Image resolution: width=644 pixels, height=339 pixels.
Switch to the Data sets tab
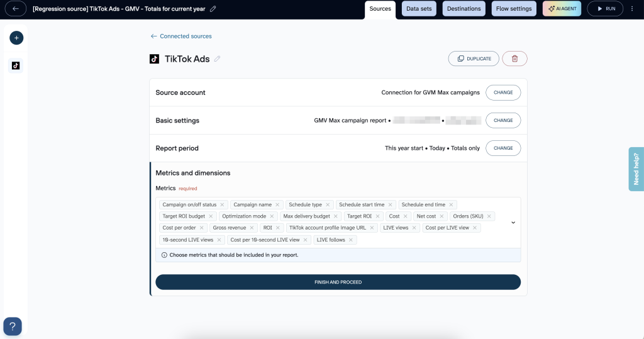click(419, 9)
